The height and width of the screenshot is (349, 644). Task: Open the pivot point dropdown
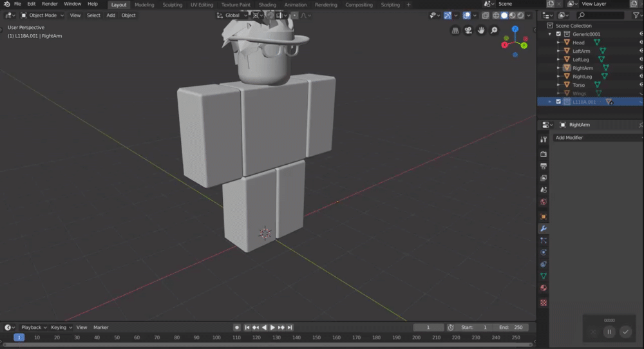click(258, 15)
